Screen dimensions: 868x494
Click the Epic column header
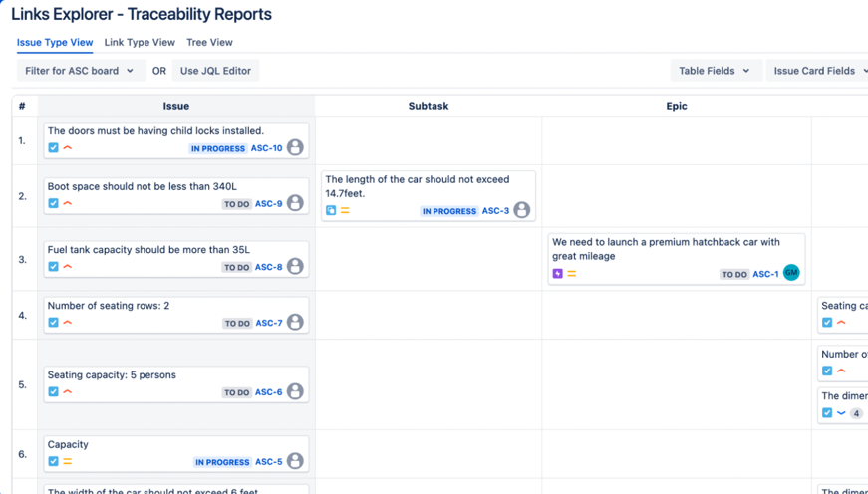click(x=677, y=106)
